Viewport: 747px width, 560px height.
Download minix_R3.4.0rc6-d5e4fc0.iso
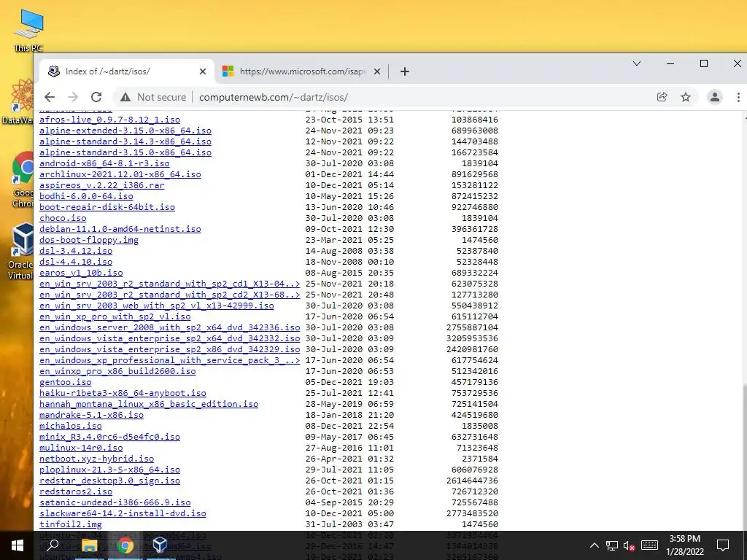(x=109, y=437)
